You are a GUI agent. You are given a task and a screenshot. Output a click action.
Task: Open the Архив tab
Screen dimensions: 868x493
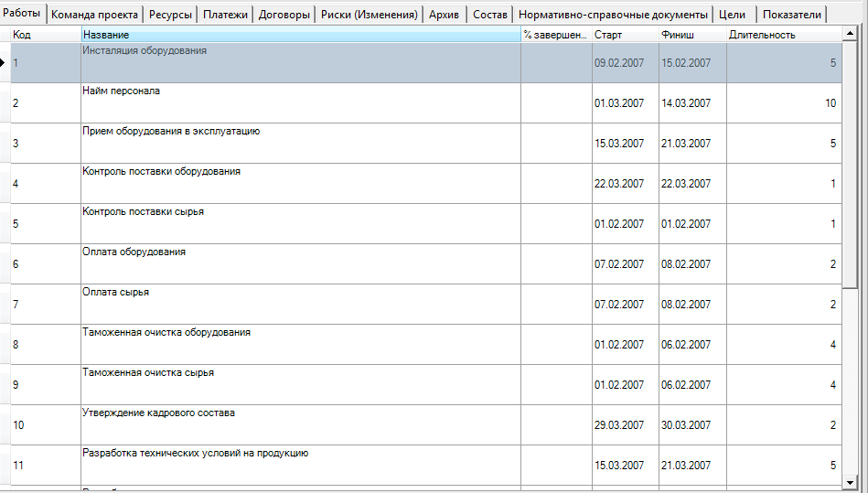(x=445, y=15)
